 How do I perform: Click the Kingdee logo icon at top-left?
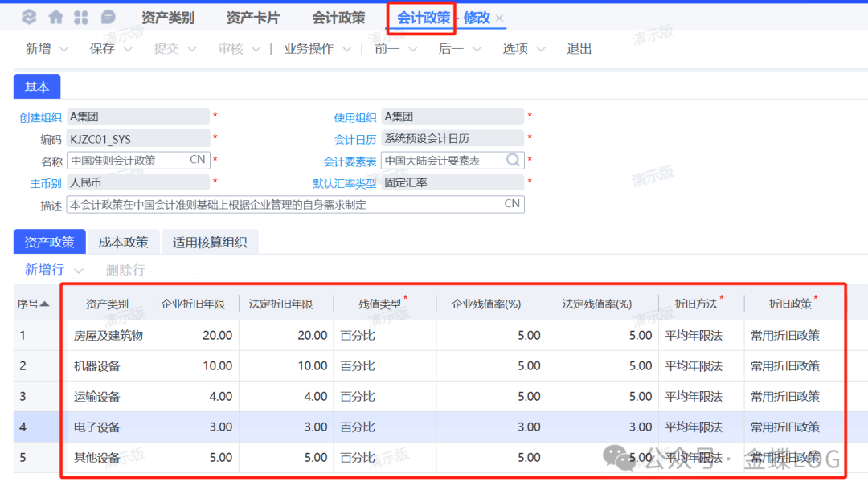[29, 17]
